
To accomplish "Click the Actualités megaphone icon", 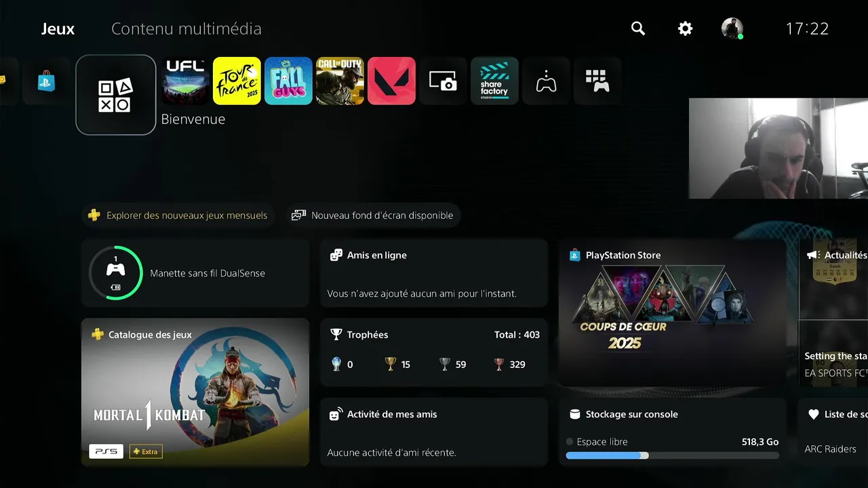I will click(x=813, y=256).
